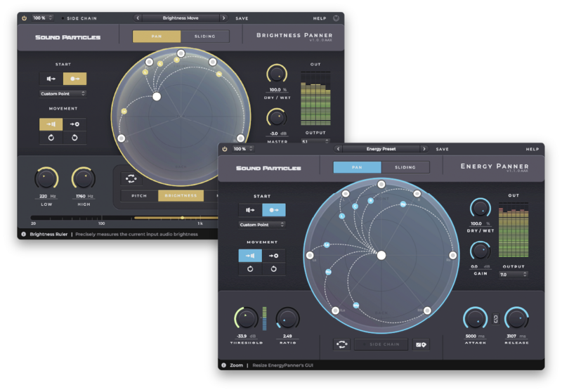562x392 pixels.
Task: Click LOW frequency knob at 220 Hz
Action: (46, 178)
